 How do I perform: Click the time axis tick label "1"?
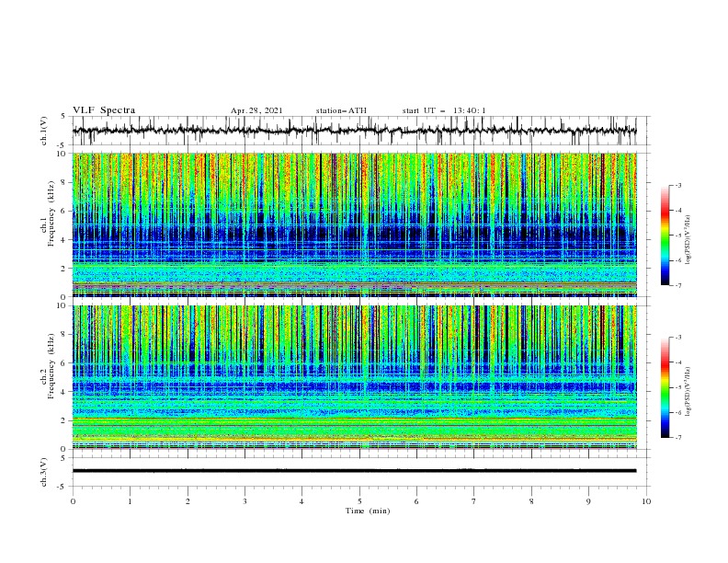[x=130, y=501]
